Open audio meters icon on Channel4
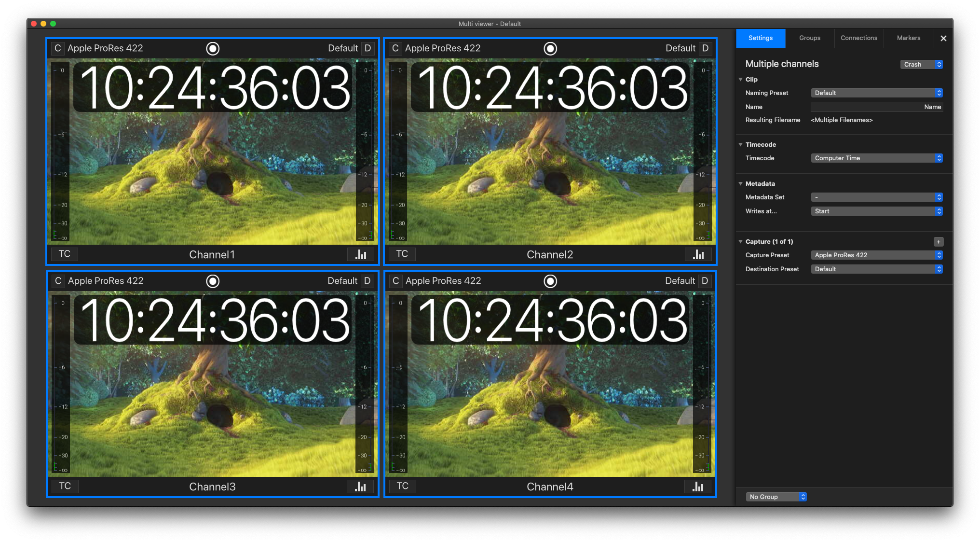Viewport: 980px width, 542px height. 698,486
